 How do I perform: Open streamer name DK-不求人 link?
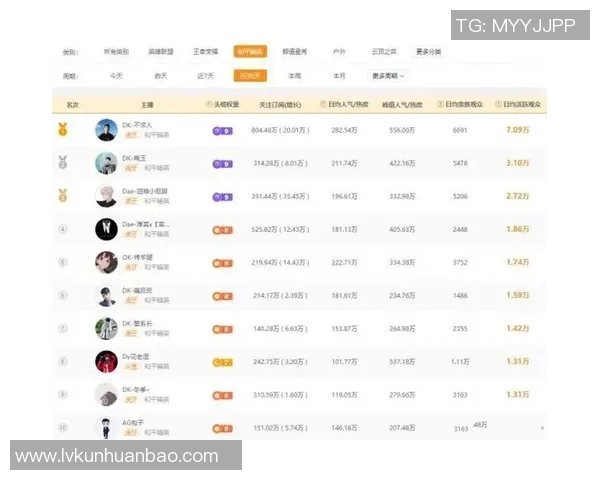coord(137,125)
